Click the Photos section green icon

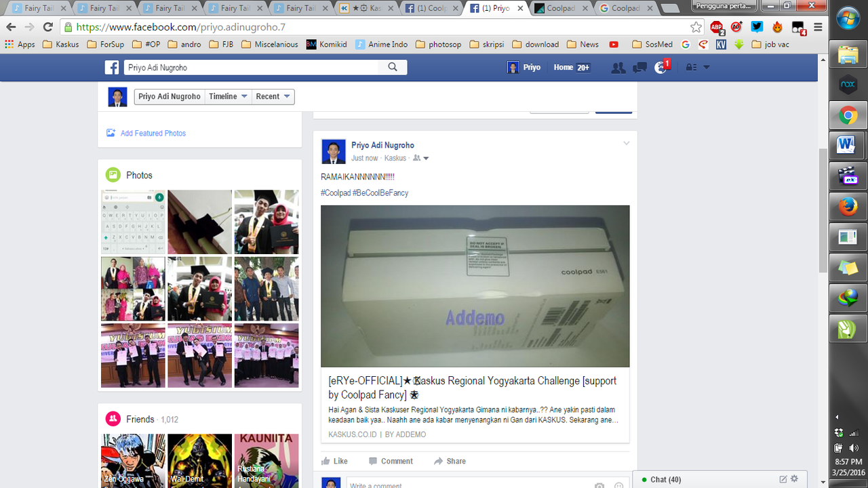(113, 175)
